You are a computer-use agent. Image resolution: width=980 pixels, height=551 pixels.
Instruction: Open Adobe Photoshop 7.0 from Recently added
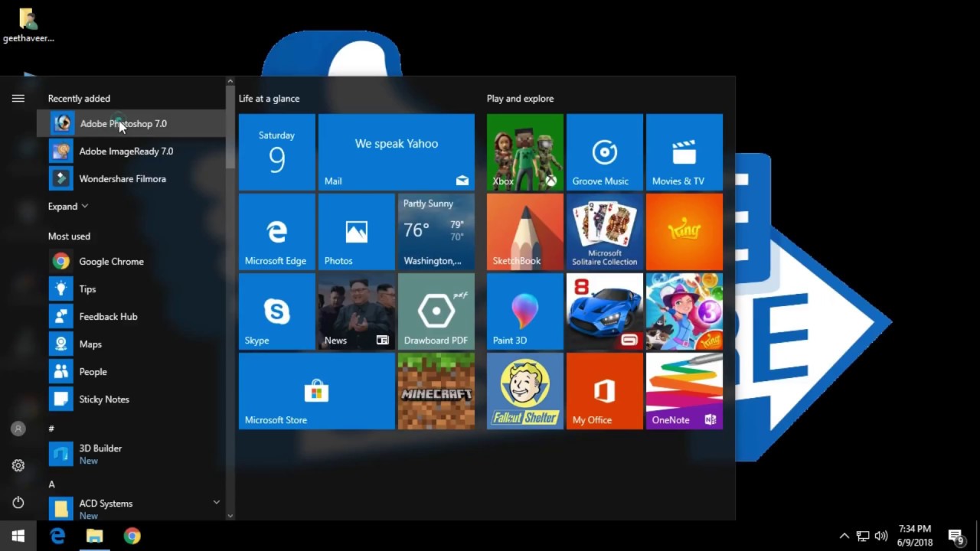[131, 123]
